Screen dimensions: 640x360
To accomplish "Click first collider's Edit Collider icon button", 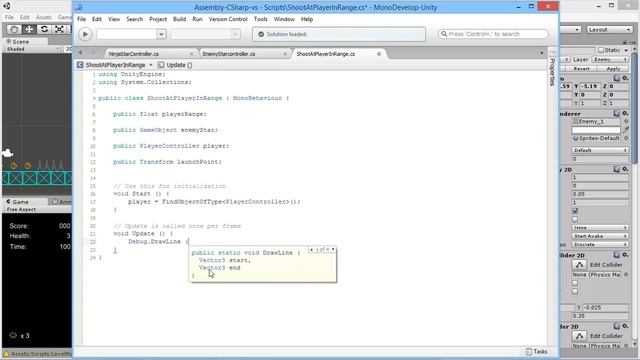I will [x=579, y=265].
